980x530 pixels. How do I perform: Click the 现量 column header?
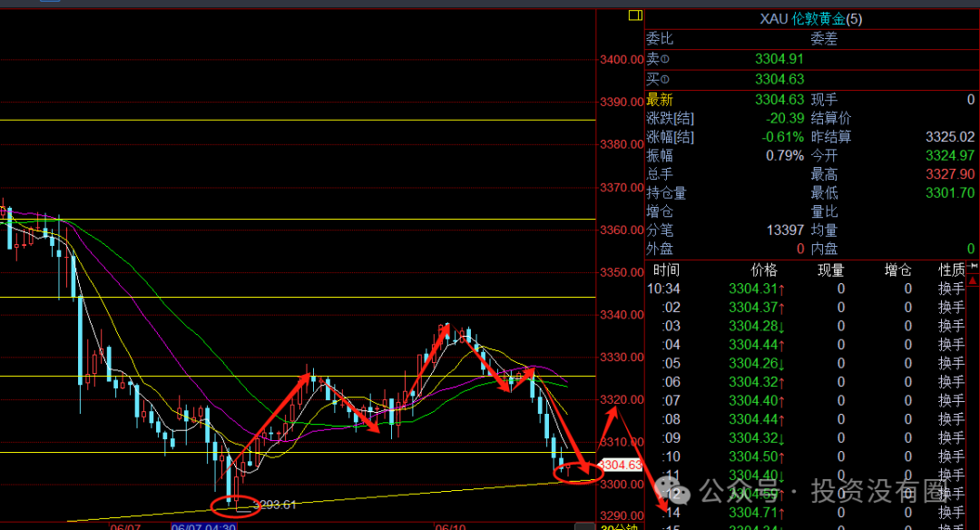click(831, 270)
